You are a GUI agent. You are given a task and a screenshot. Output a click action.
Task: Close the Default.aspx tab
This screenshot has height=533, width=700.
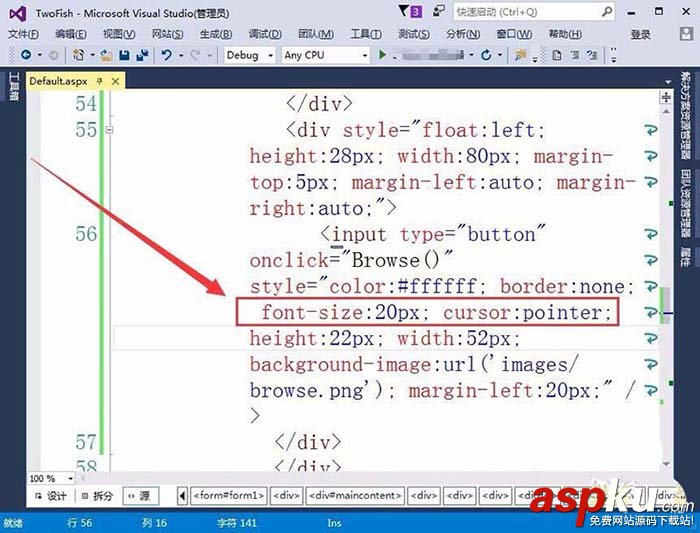115,81
